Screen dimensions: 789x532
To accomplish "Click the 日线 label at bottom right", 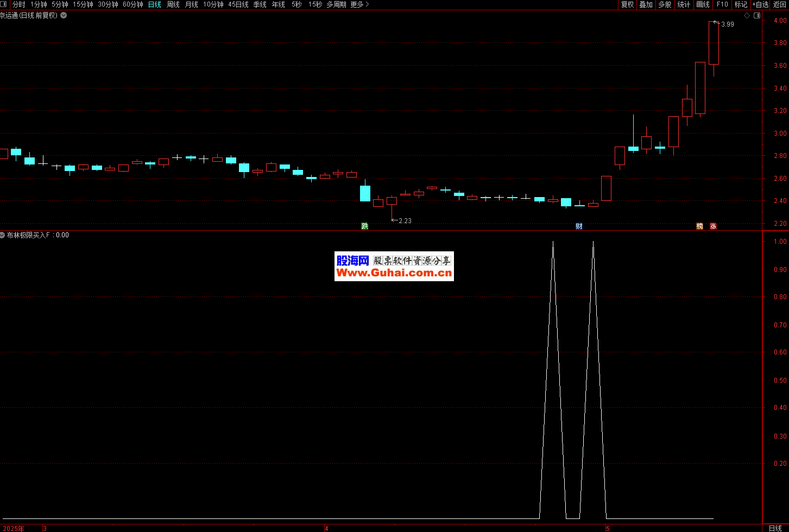I will click(x=775, y=528).
